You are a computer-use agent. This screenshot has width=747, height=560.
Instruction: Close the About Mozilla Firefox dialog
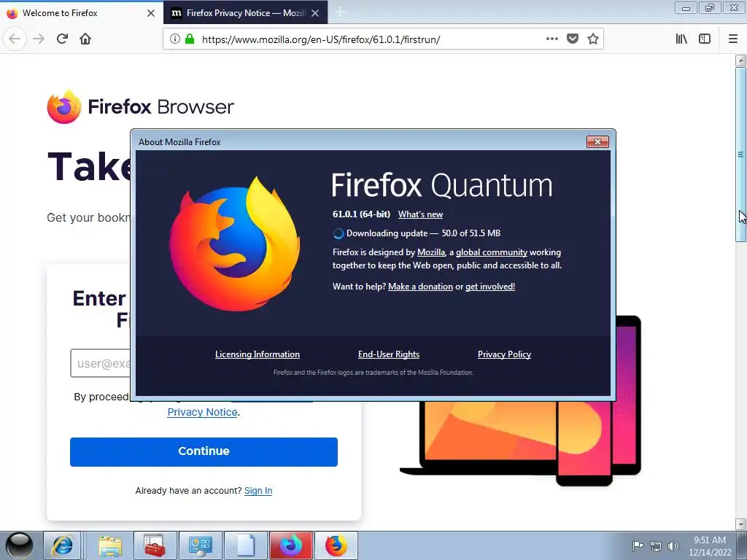(597, 141)
